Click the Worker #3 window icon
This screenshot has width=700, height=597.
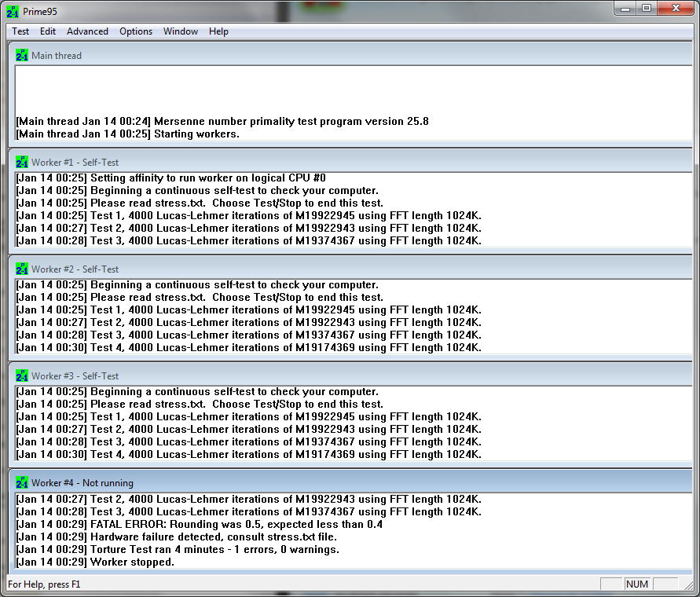click(x=22, y=375)
